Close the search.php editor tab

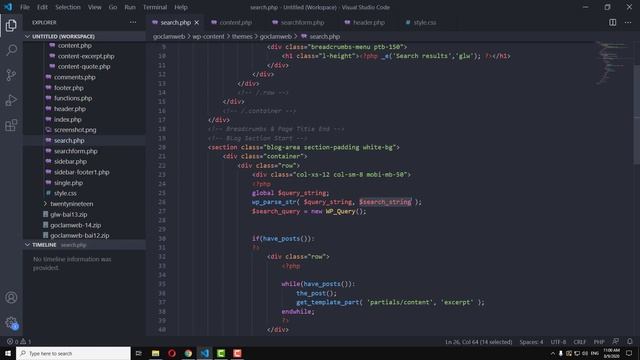click(197, 22)
